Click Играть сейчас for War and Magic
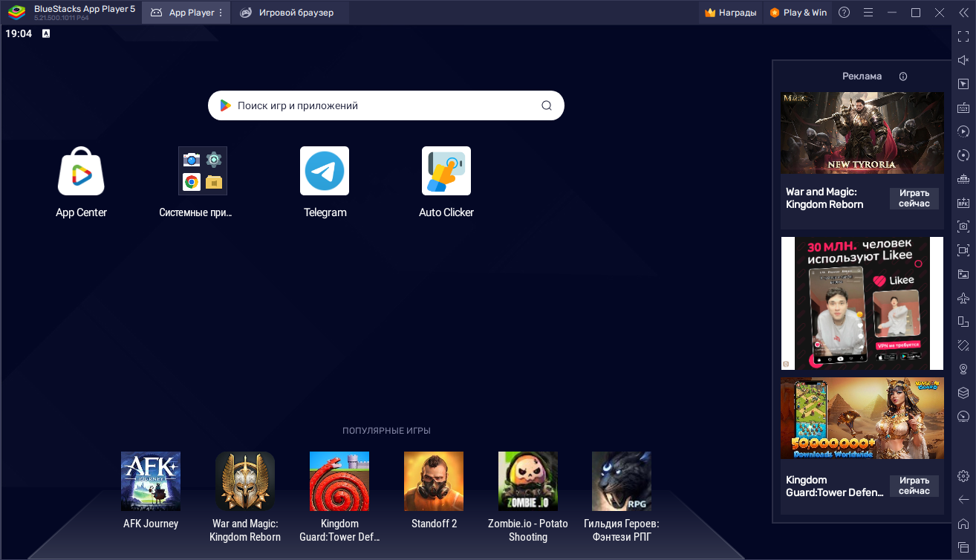Image resolution: width=976 pixels, height=560 pixels. point(914,198)
